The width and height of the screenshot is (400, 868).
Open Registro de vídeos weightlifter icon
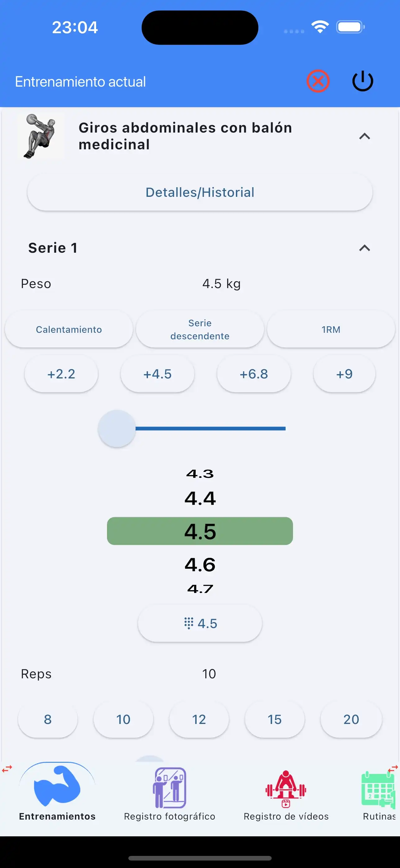286,789
